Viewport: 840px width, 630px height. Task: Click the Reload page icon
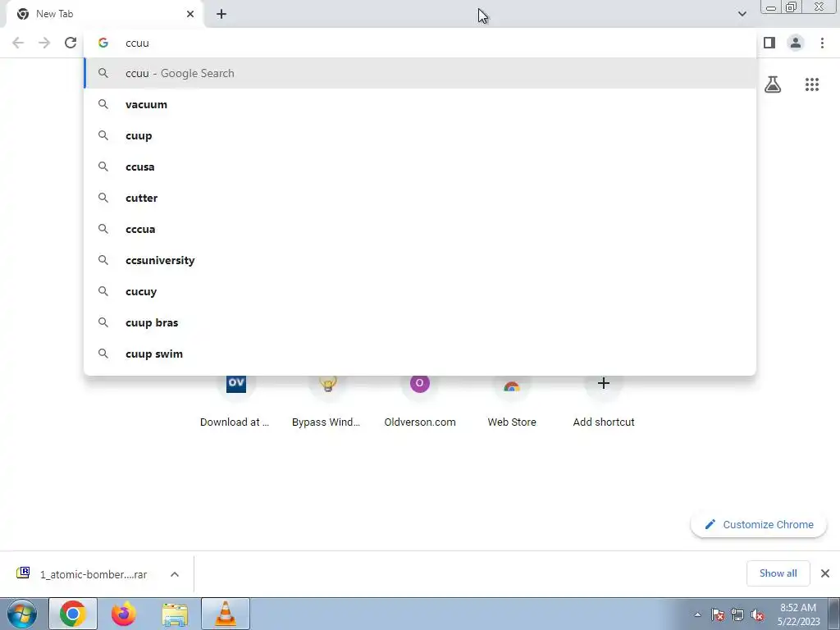click(71, 43)
